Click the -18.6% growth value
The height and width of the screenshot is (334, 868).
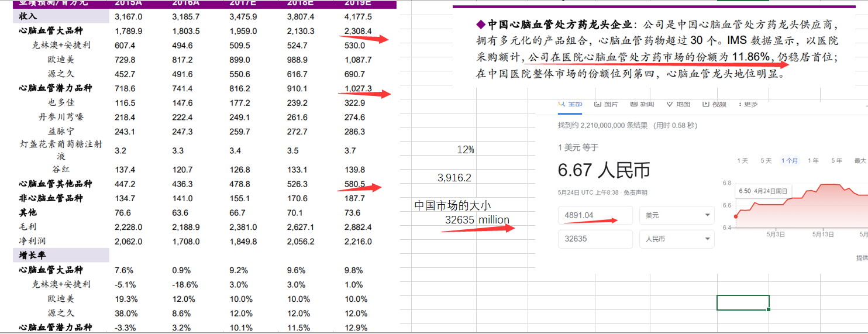185,284
